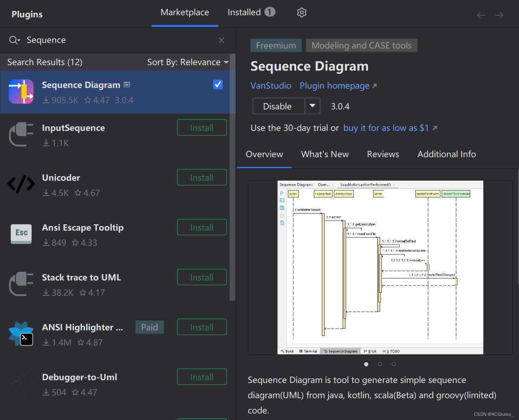This screenshot has height=420, width=519.
Task: Click the Search Results (12) header
Action: coord(45,62)
